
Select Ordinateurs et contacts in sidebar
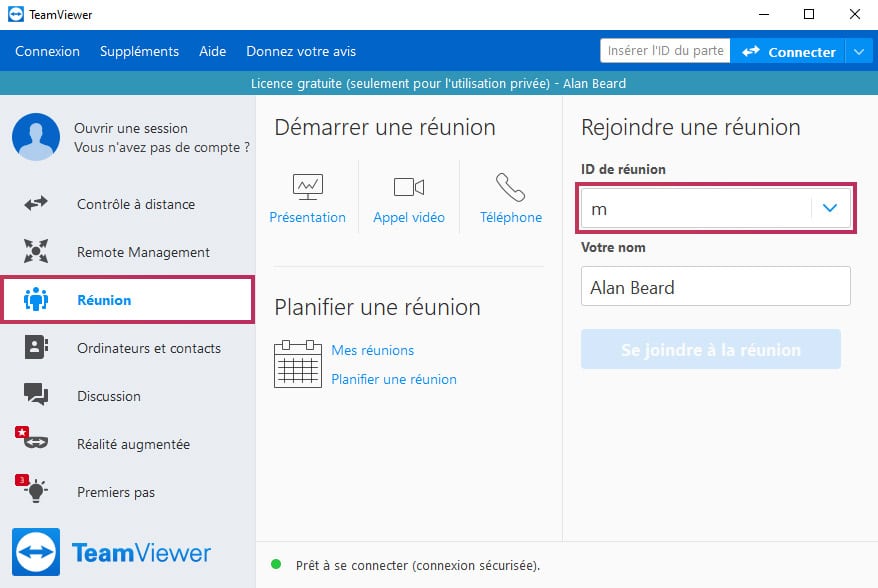coord(128,348)
